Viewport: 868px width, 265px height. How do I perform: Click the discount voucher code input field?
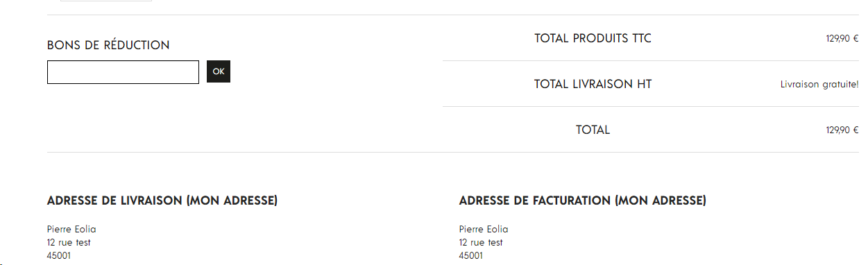pyautogui.click(x=123, y=72)
